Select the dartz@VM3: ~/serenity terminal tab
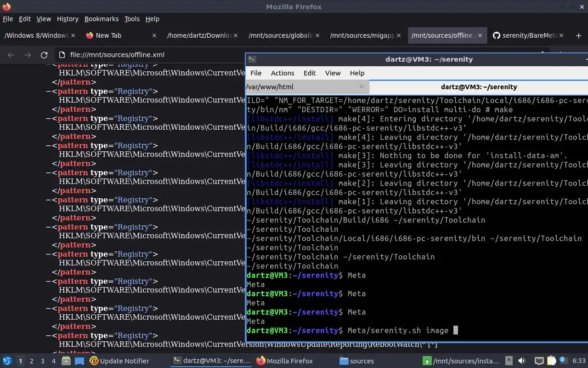Image resolution: width=588 pixels, height=368 pixels. tap(479, 86)
